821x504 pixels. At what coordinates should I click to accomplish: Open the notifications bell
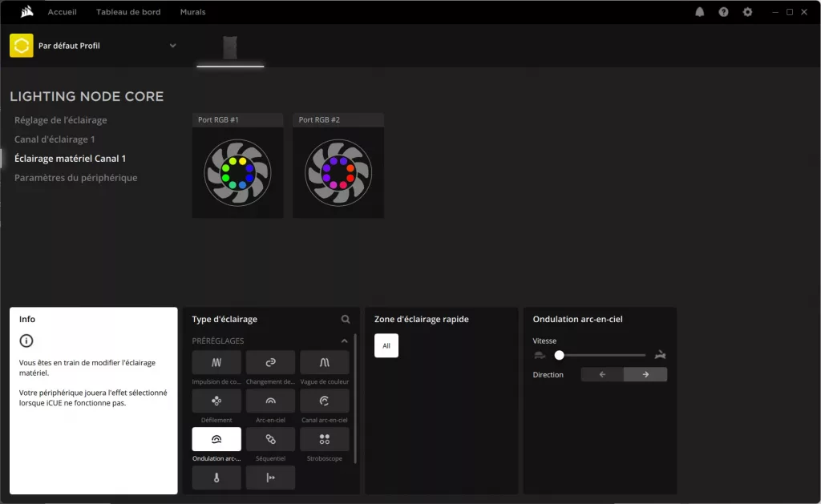(x=699, y=12)
